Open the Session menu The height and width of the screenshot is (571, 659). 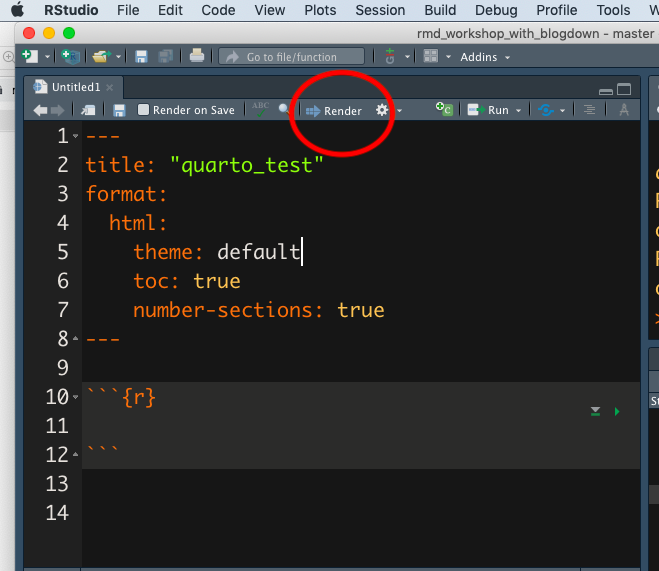tap(380, 10)
